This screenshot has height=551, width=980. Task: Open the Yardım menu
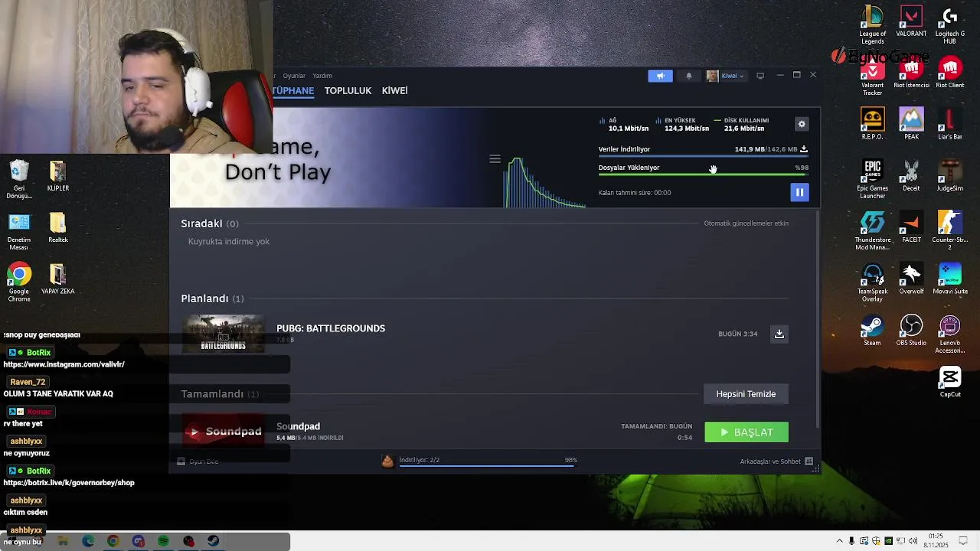coord(322,76)
